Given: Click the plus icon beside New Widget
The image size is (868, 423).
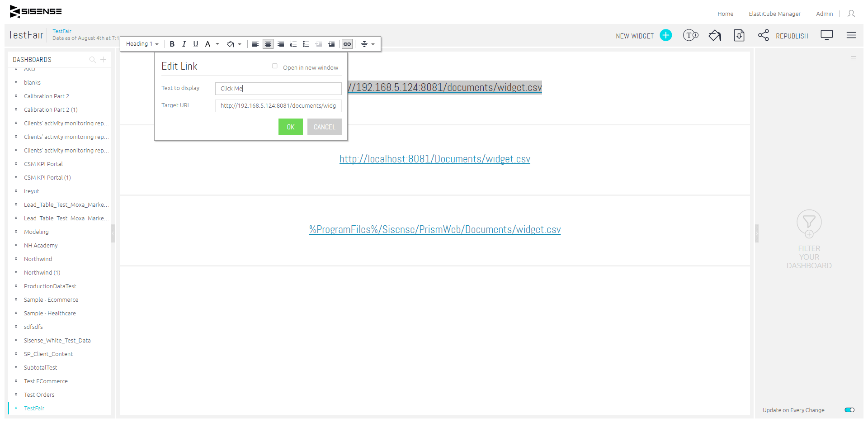Looking at the screenshot, I should 666,35.
